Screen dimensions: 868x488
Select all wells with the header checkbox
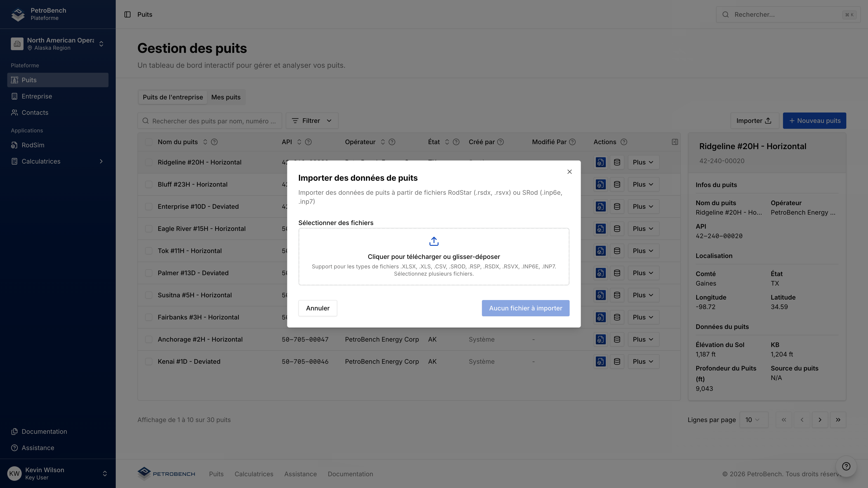tap(149, 142)
